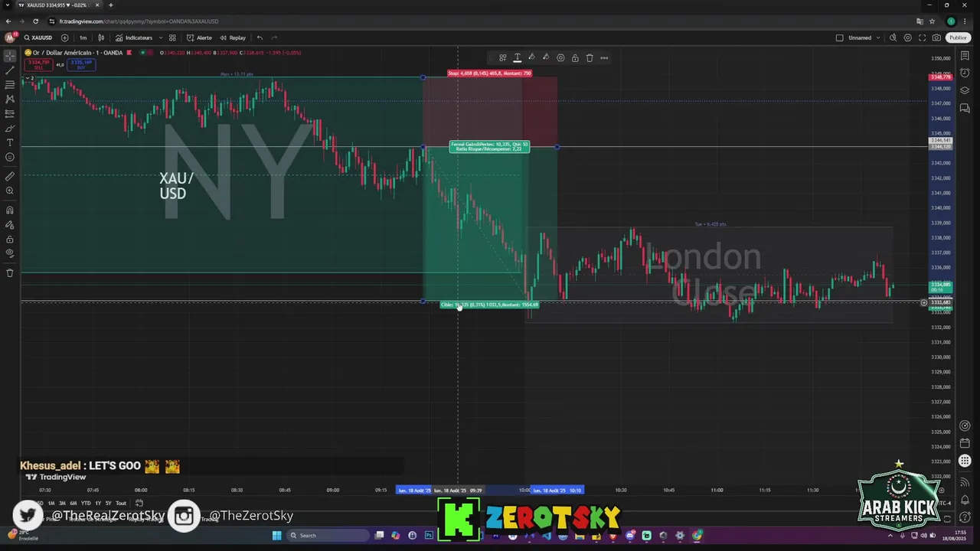Select the trend line drawing tool
Viewport: 980px width, 551px height.
(x=10, y=70)
